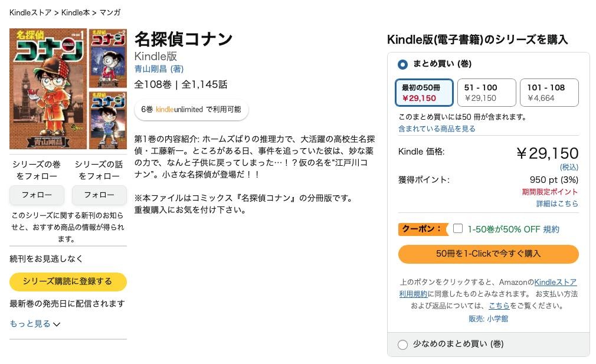
Task: Open the volume 2 cover thumbnail
Action: 107,58
